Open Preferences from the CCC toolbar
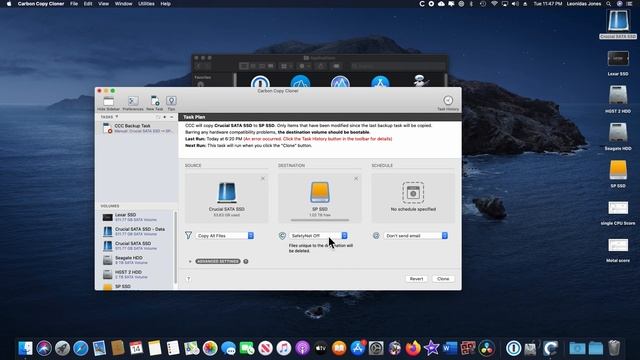 click(133, 103)
